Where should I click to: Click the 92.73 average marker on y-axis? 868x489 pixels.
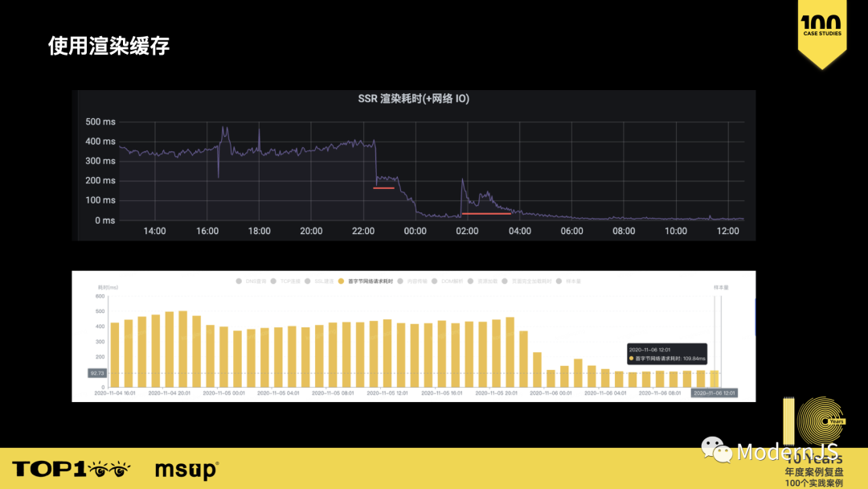[x=97, y=373]
